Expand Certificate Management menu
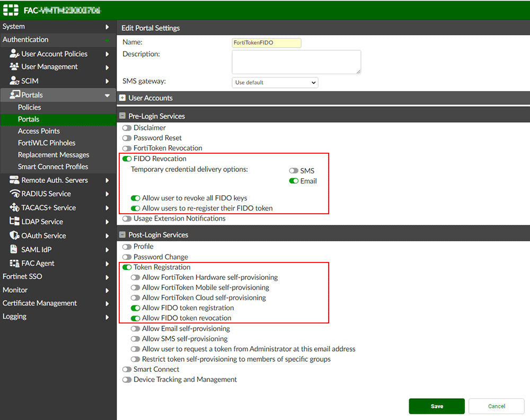530x420 pixels. coord(58,303)
